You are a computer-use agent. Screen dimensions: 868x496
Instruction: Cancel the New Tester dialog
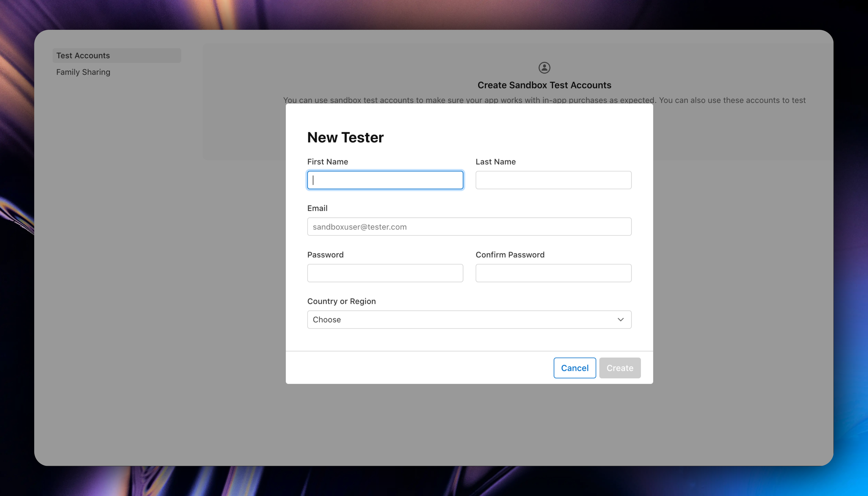tap(575, 368)
